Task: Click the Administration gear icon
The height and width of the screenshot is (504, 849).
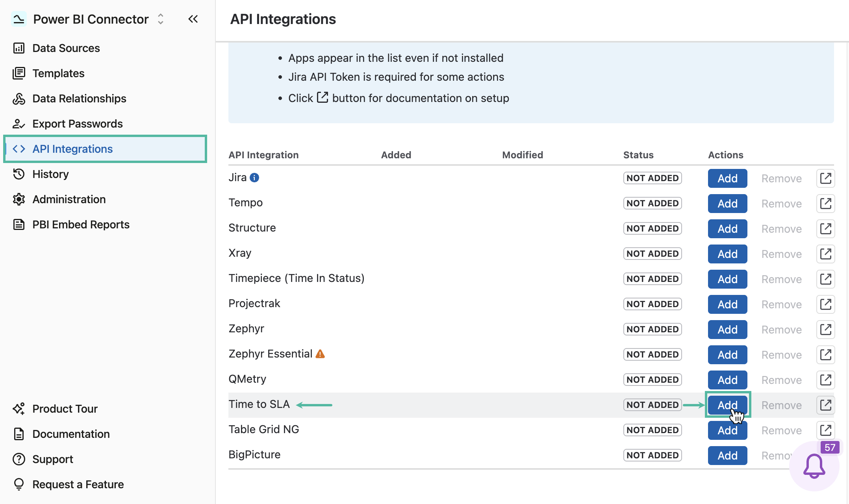Action: pyautogui.click(x=19, y=199)
